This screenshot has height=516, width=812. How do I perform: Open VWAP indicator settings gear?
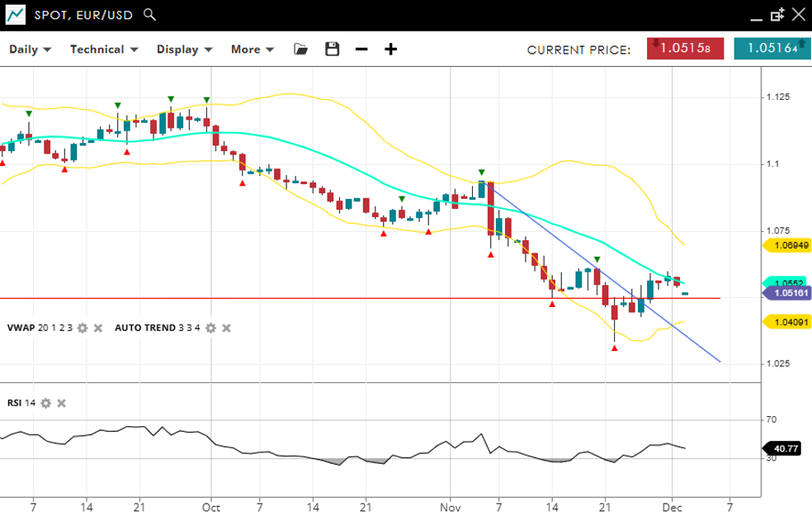[83, 329]
